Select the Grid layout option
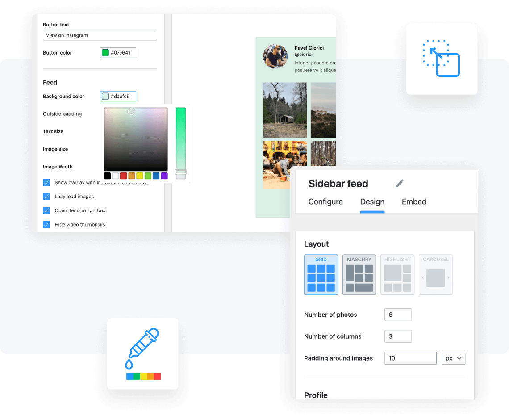The image size is (509, 420). (x=321, y=274)
